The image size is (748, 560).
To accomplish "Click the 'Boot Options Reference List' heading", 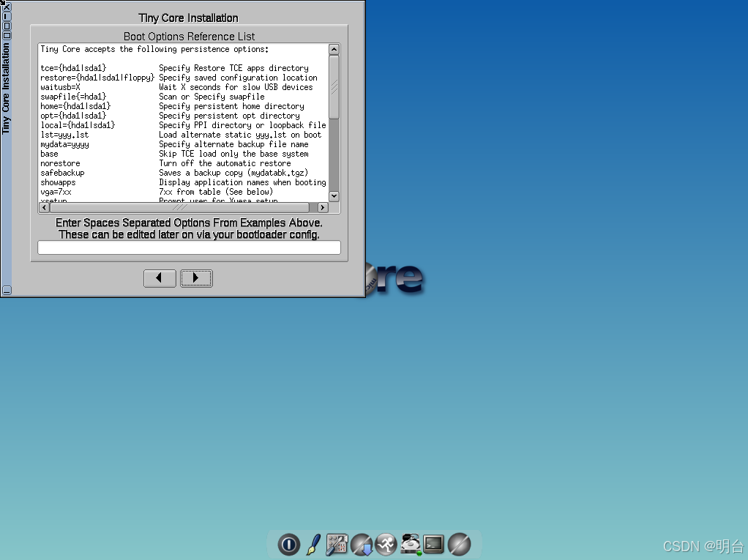I will click(189, 37).
